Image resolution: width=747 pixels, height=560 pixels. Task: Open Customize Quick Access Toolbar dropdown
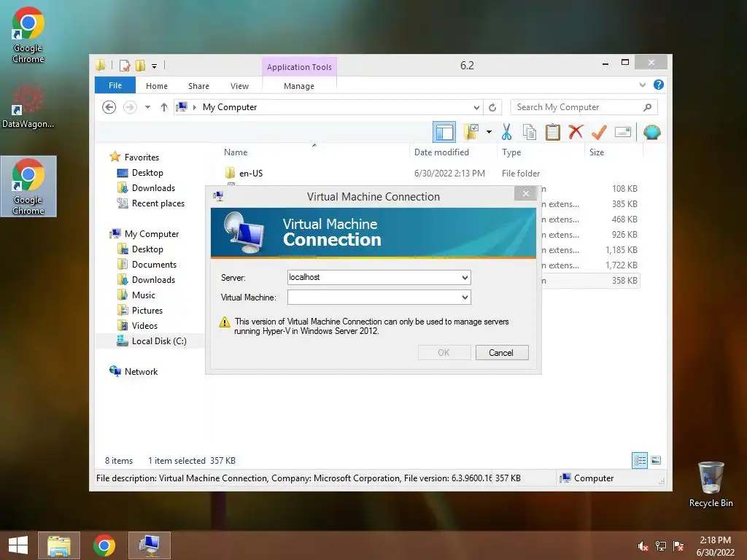tap(155, 66)
